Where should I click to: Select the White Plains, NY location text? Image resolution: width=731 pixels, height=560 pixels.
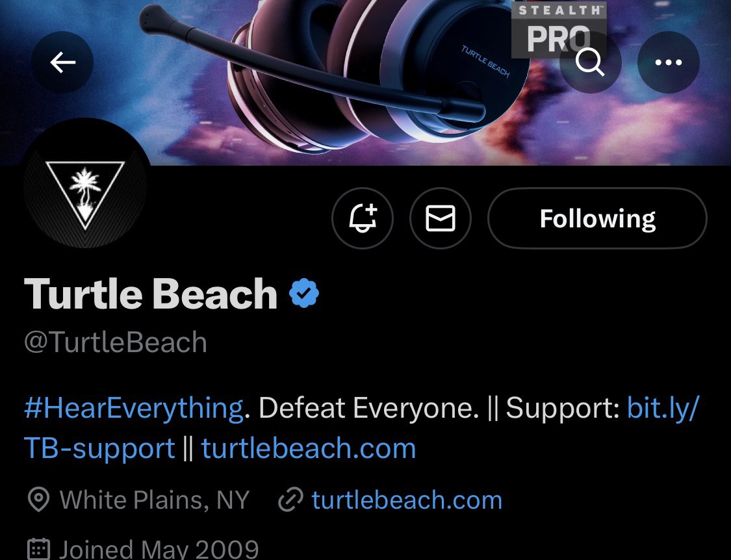pos(154,500)
